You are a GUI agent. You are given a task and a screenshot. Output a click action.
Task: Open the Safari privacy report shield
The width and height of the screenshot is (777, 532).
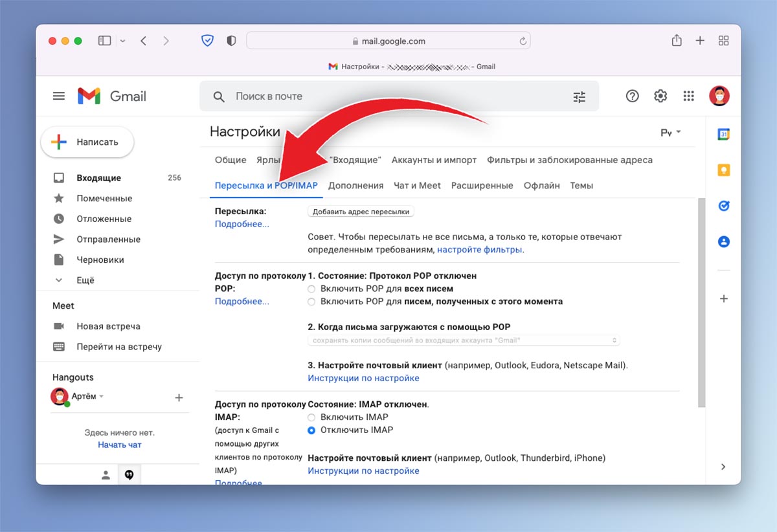[231, 41]
